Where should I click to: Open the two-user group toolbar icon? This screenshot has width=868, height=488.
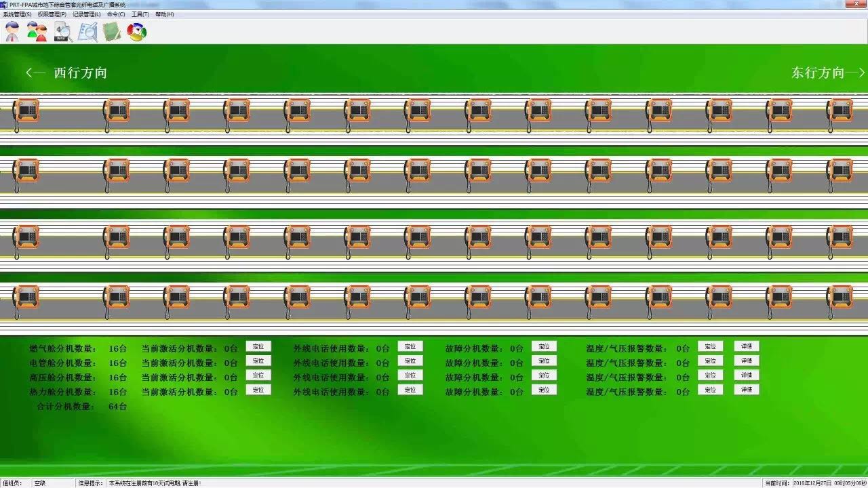click(x=37, y=31)
